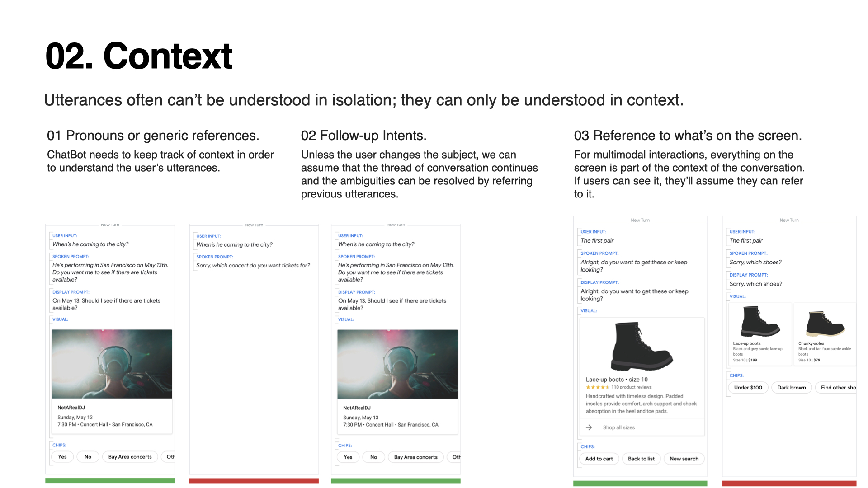
Task: Select the Chunky-soles $79 boot card
Action: (x=824, y=334)
